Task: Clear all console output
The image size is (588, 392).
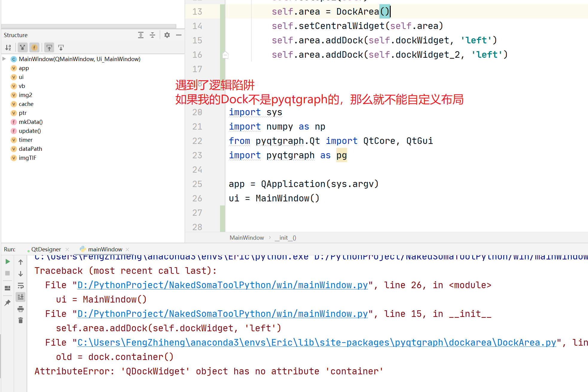Action: coord(20,320)
